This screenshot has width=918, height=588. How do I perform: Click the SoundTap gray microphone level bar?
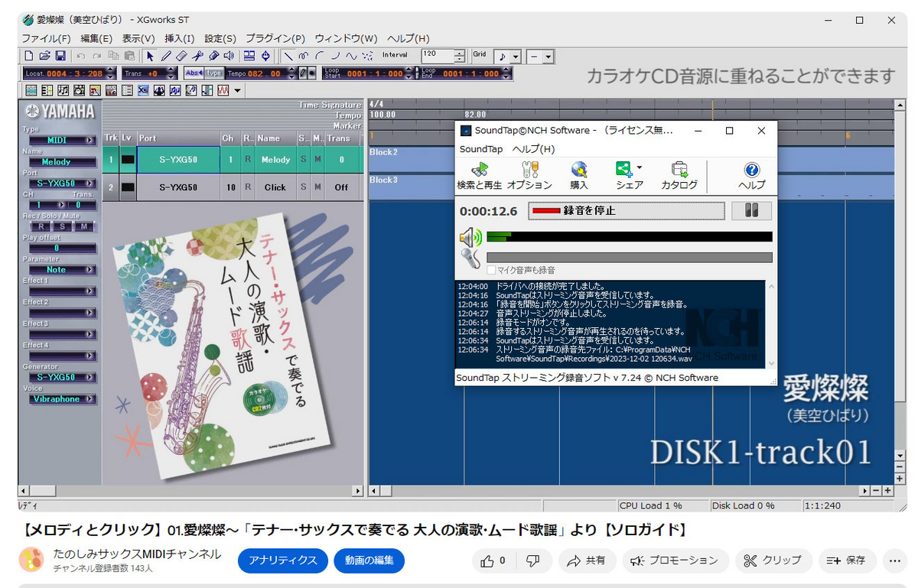click(629, 258)
